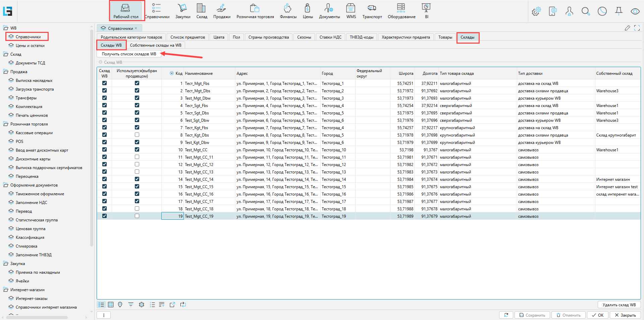Collapse the Продажа folder in sidebar
Image resolution: width=644 pixels, height=320 pixels.
6,72
